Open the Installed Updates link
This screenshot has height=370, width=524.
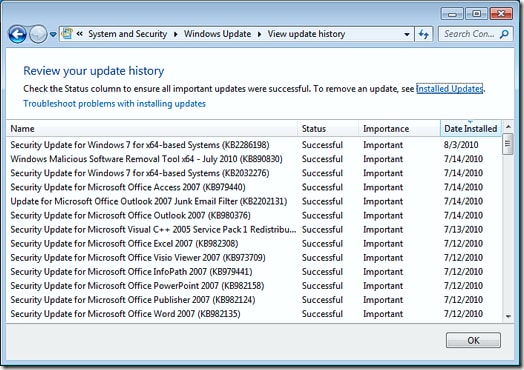tap(449, 89)
